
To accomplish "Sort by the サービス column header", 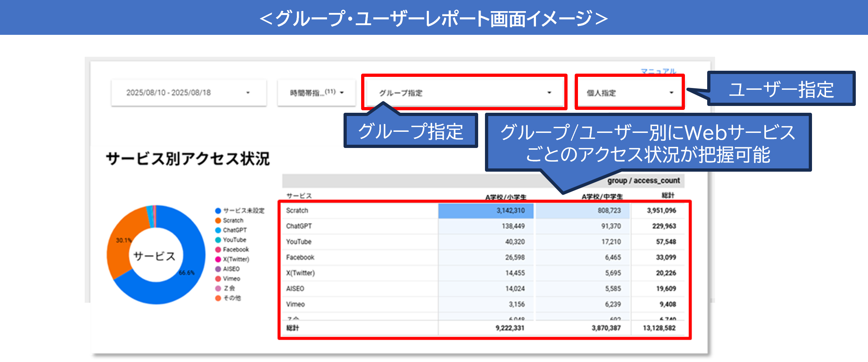I will [299, 196].
